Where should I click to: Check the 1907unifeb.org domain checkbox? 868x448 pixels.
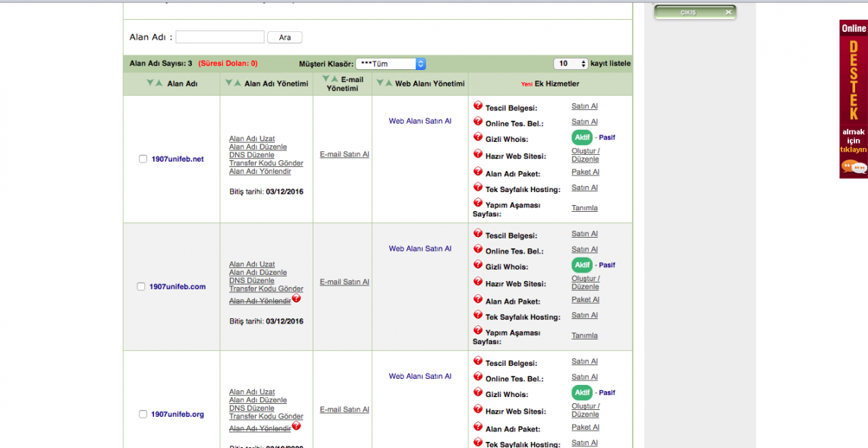point(143,414)
